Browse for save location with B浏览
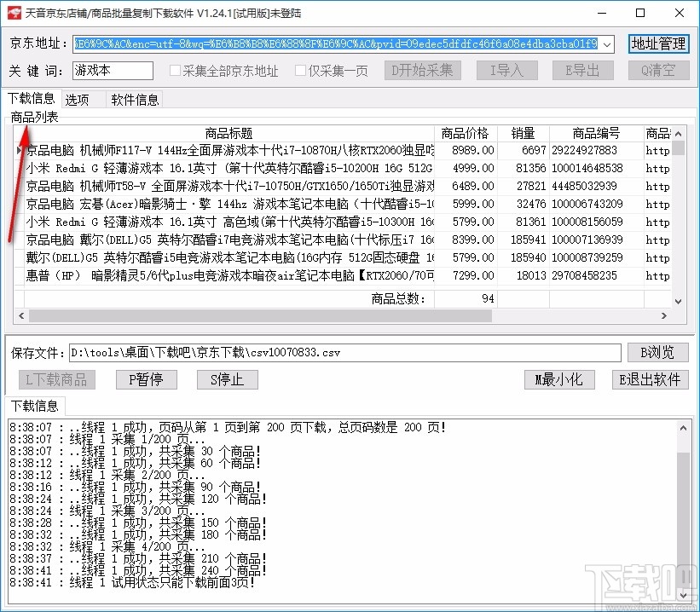The image size is (700, 612). pos(657,352)
